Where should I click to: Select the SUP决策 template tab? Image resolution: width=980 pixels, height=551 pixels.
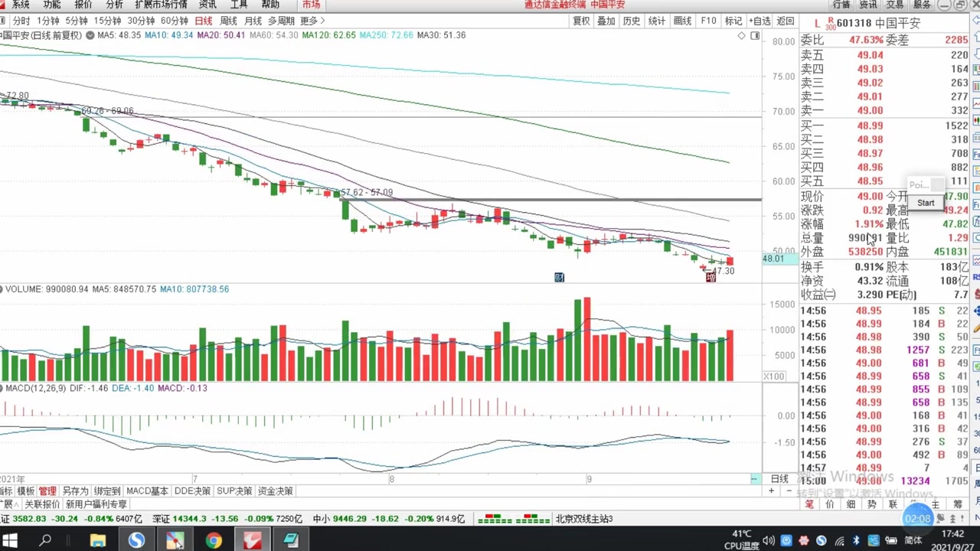pyautogui.click(x=234, y=491)
